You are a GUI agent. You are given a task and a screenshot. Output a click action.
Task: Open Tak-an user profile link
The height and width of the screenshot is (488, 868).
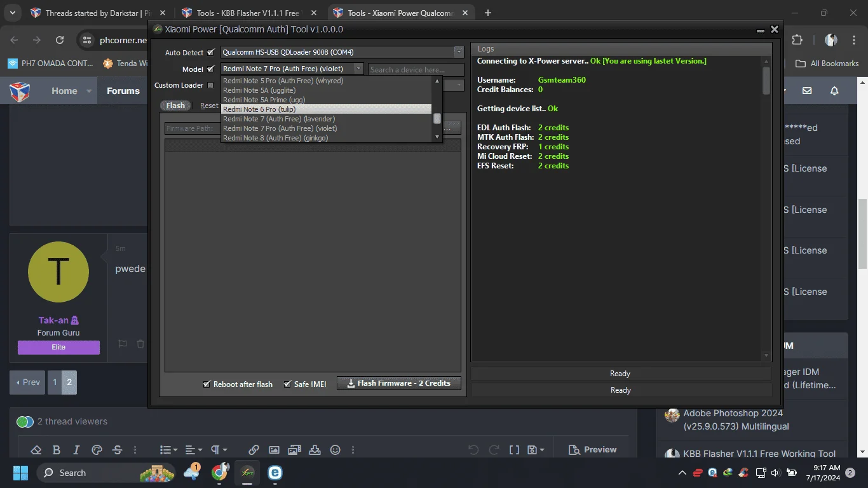(x=53, y=320)
